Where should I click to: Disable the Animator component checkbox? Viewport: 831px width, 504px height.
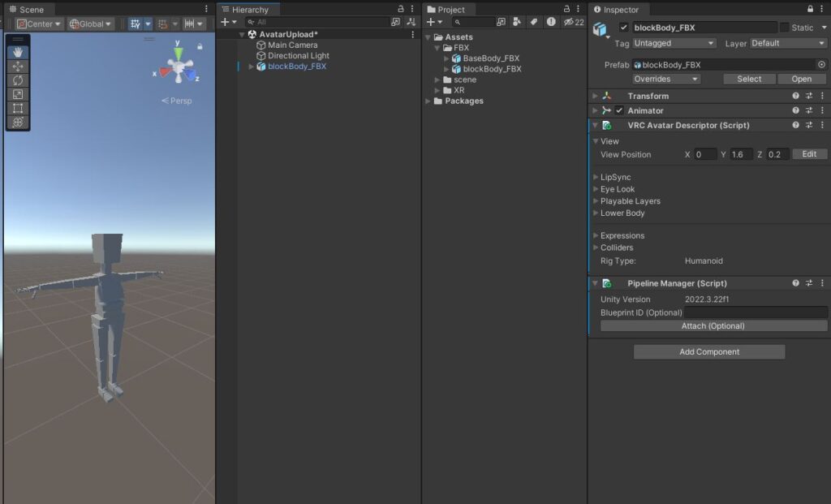[x=619, y=111]
